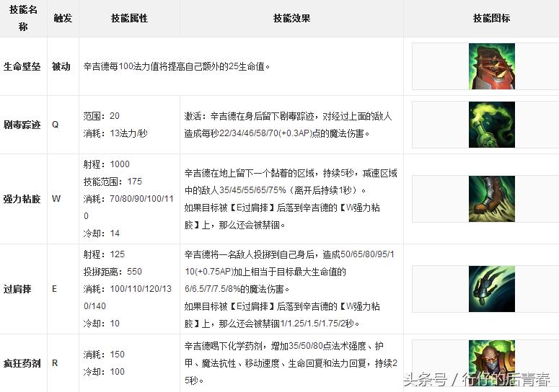The height and width of the screenshot is (392, 559).
Task: Click the 技能属性 column header
Action: 129,18
